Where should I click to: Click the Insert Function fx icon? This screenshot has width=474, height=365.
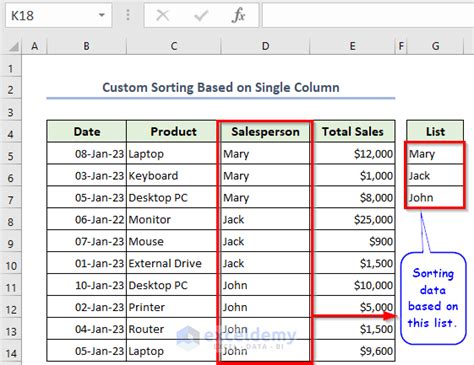(x=238, y=15)
